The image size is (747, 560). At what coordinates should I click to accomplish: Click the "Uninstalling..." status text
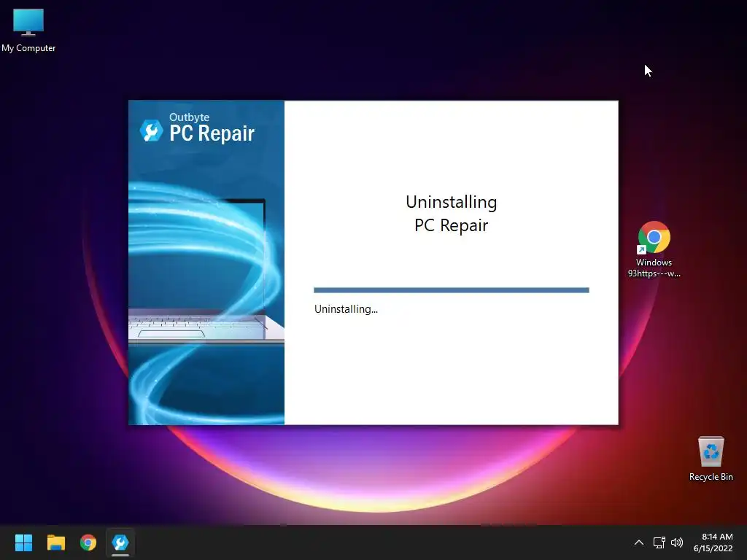click(x=346, y=309)
